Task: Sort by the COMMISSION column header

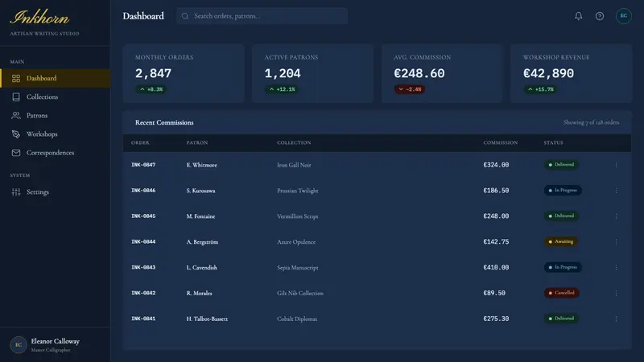Action: [x=500, y=143]
